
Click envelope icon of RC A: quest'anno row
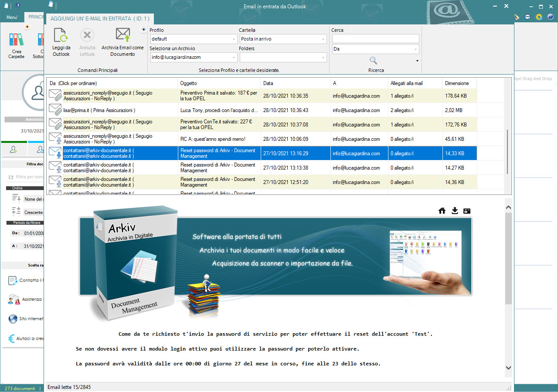[55, 139]
